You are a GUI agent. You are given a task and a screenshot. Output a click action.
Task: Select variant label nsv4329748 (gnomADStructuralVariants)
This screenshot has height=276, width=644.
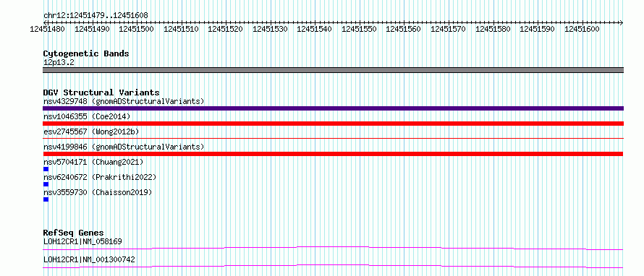click(124, 101)
